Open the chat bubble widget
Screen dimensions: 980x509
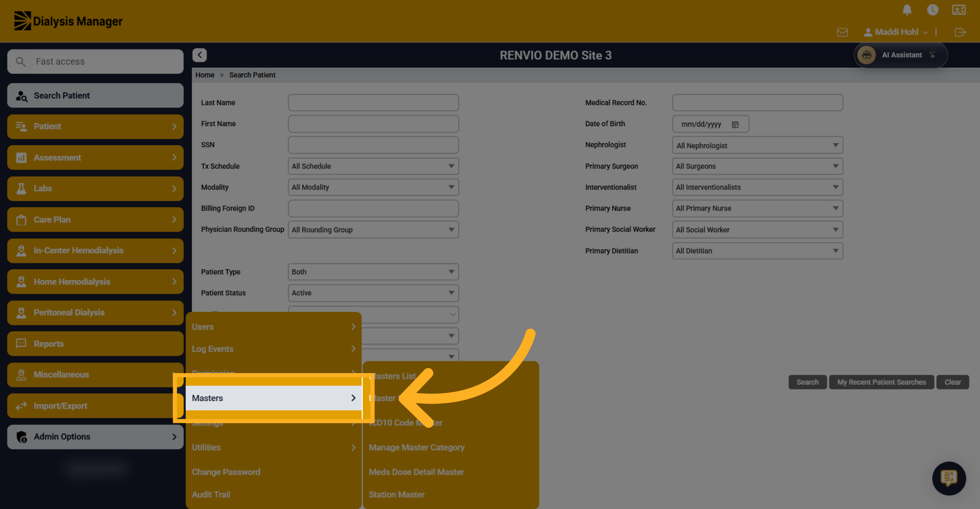(949, 478)
